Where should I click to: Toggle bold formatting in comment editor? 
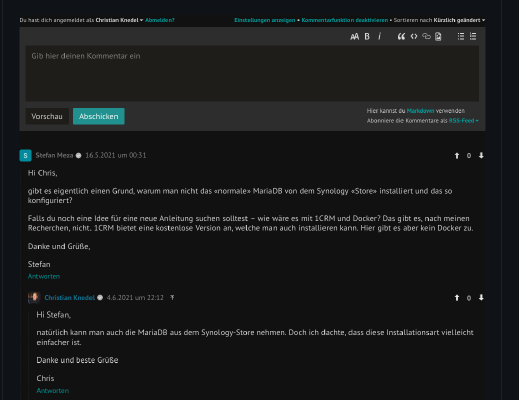click(x=367, y=37)
